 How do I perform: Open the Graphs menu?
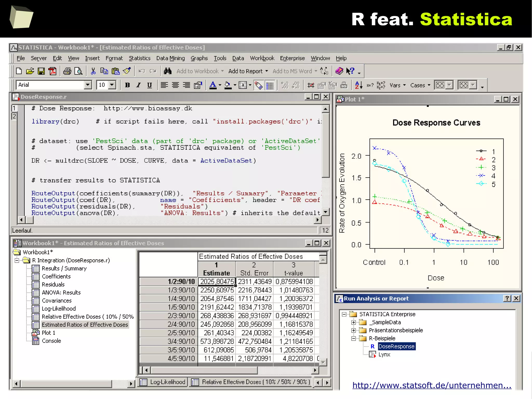(199, 58)
